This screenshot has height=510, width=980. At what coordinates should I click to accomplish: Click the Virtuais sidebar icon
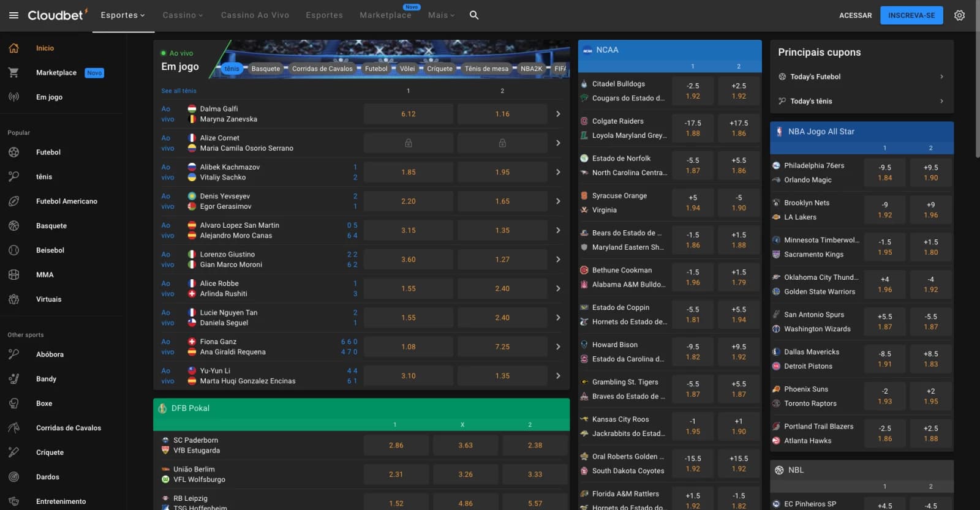(x=13, y=299)
